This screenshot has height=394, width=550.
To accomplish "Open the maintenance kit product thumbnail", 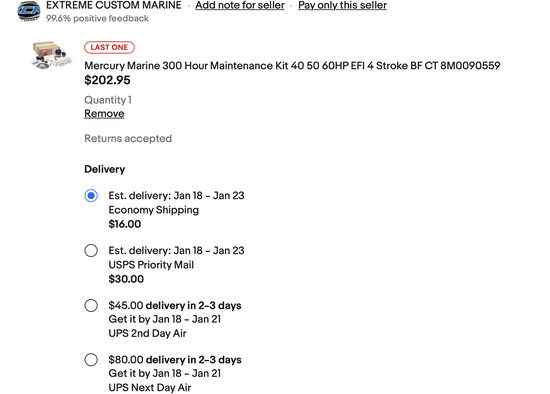I will point(51,55).
